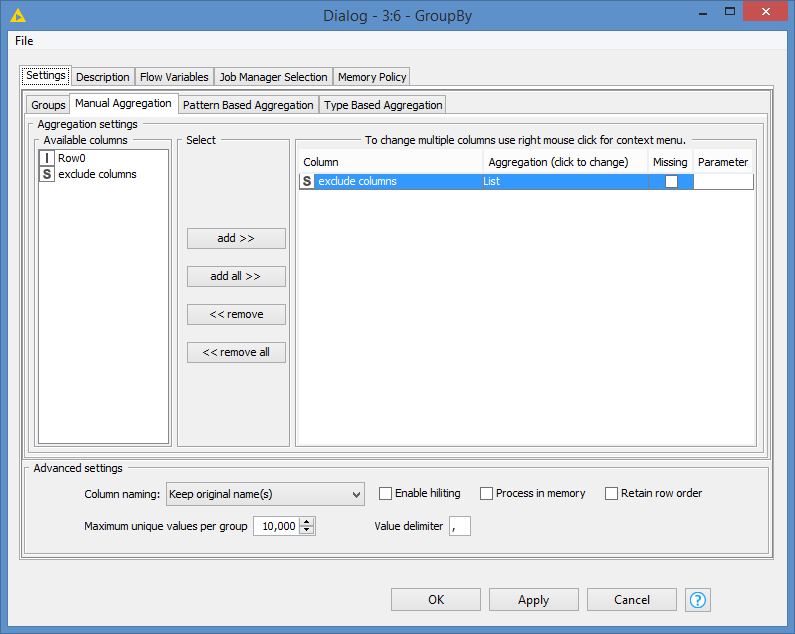Screen dimensions: 795x634
Task: Click the << remove button
Action: tap(236, 314)
